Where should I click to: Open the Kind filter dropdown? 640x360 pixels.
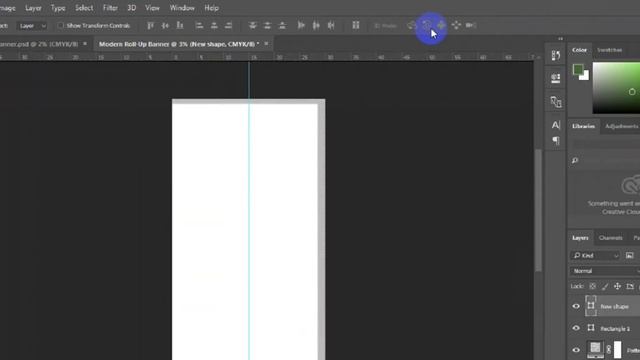[595, 256]
